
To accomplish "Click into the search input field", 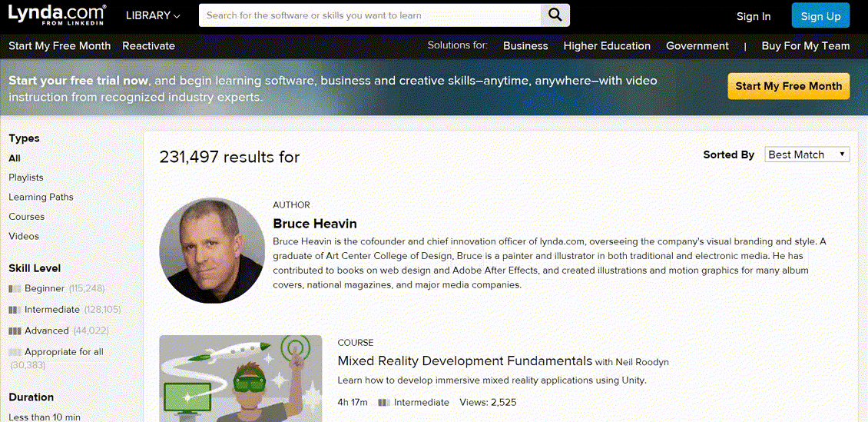I will pyautogui.click(x=369, y=15).
